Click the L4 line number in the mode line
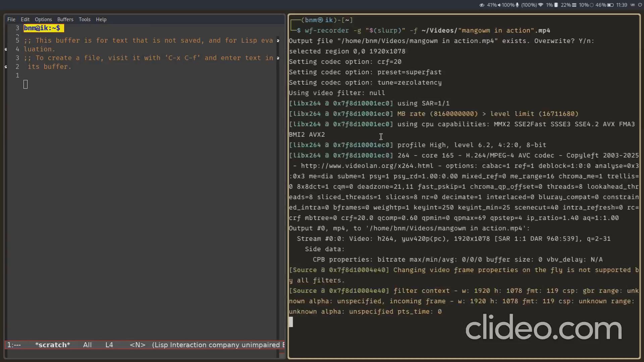Viewport: 644px width, 362px height. (109, 345)
